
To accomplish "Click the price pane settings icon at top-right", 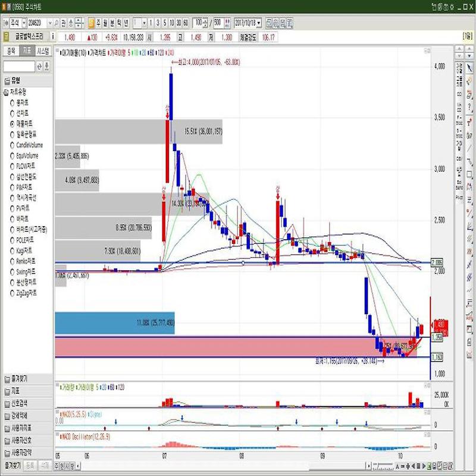I will click(x=427, y=51).
